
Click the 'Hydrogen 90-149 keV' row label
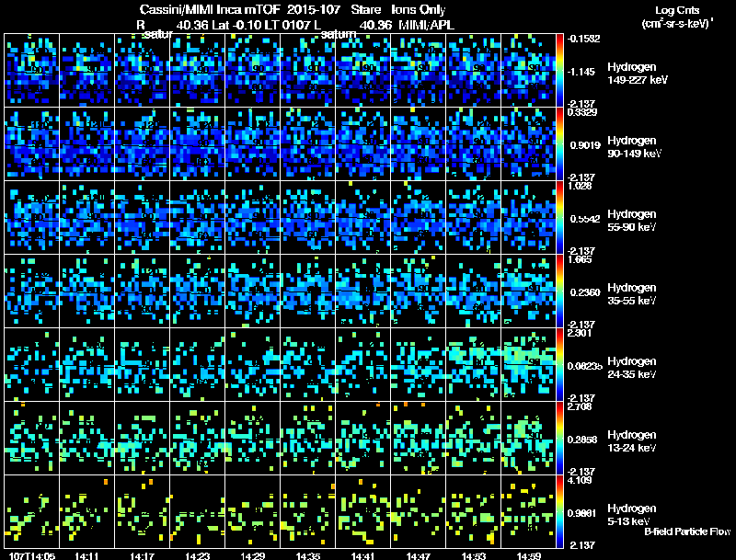pyautogui.click(x=634, y=147)
